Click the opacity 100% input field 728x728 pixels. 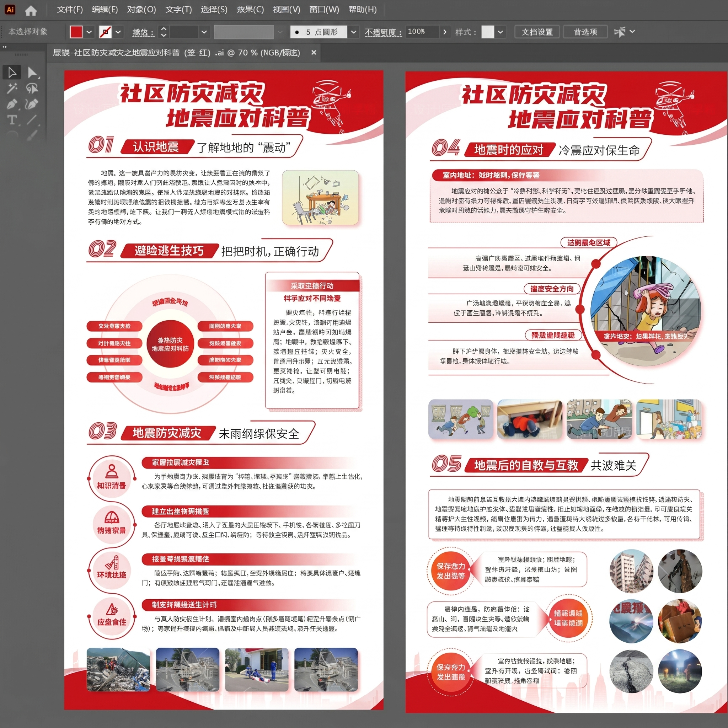tap(422, 32)
